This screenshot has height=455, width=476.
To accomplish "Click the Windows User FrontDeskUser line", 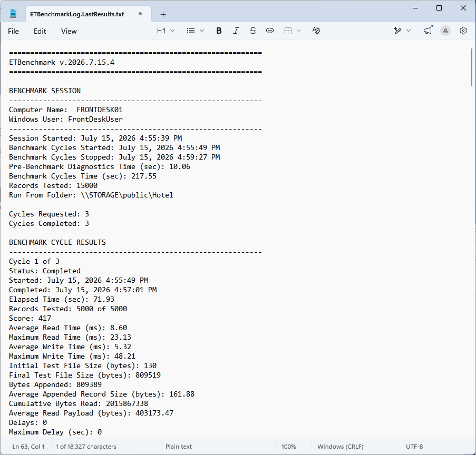I will click(66, 119).
